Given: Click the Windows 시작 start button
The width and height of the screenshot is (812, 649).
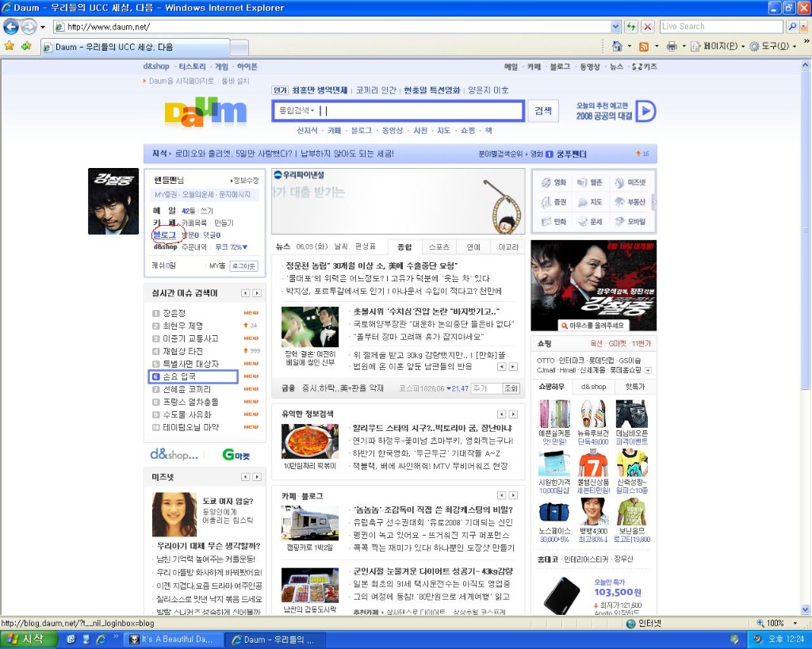Looking at the screenshot, I should (x=29, y=639).
